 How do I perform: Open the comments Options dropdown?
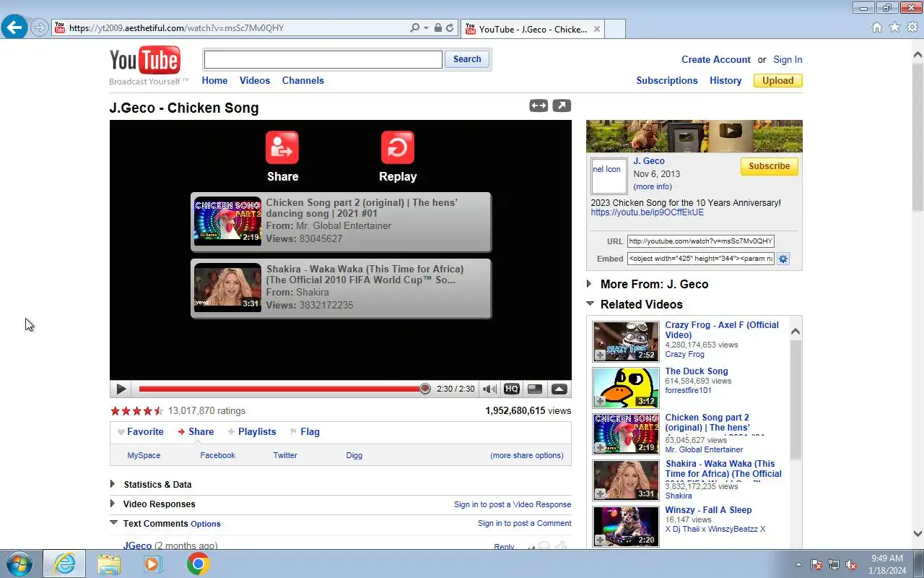(x=206, y=524)
